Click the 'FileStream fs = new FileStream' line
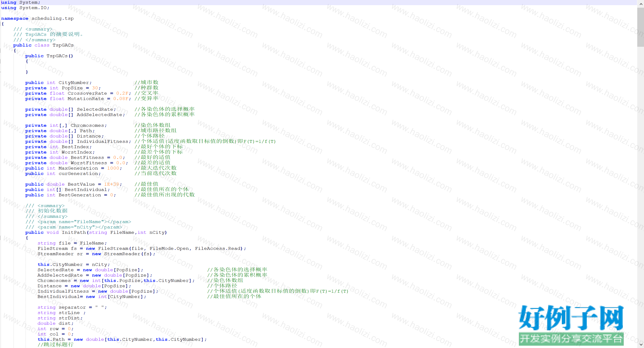This screenshot has height=348, width=644. 142,249
